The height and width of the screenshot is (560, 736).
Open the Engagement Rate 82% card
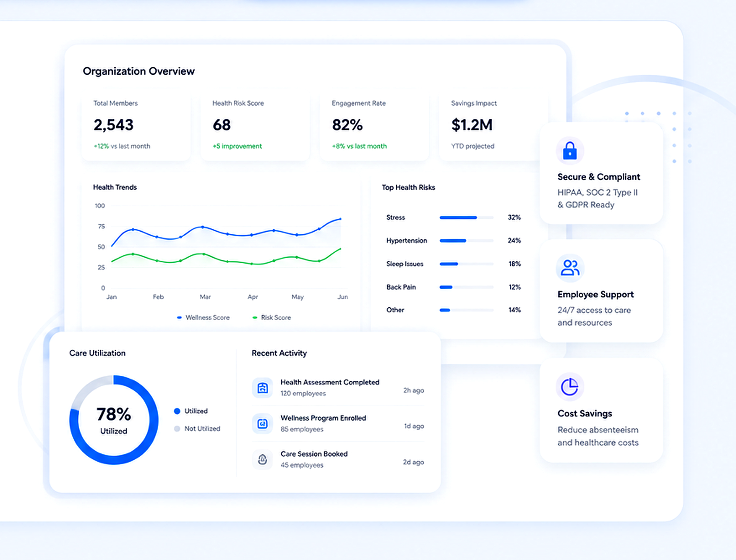374,126
